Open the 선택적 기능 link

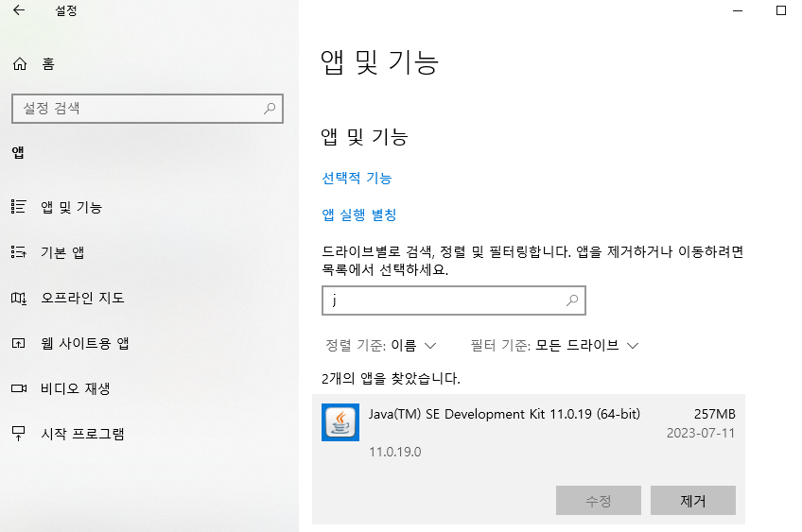pyautogui.click(x=357, y=178)
